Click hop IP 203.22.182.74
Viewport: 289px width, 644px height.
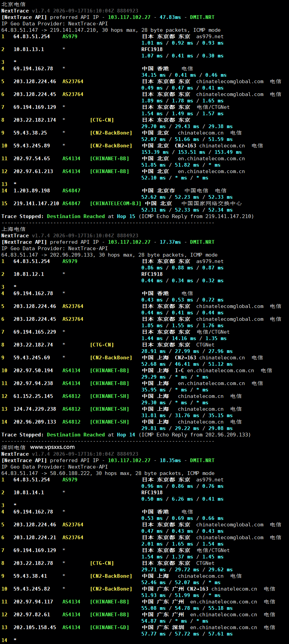pyautogui.click(x=33, y=345)
